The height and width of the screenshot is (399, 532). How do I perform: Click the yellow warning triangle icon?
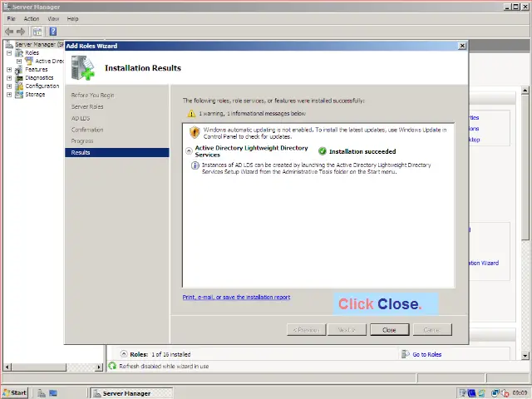[192, 114]
